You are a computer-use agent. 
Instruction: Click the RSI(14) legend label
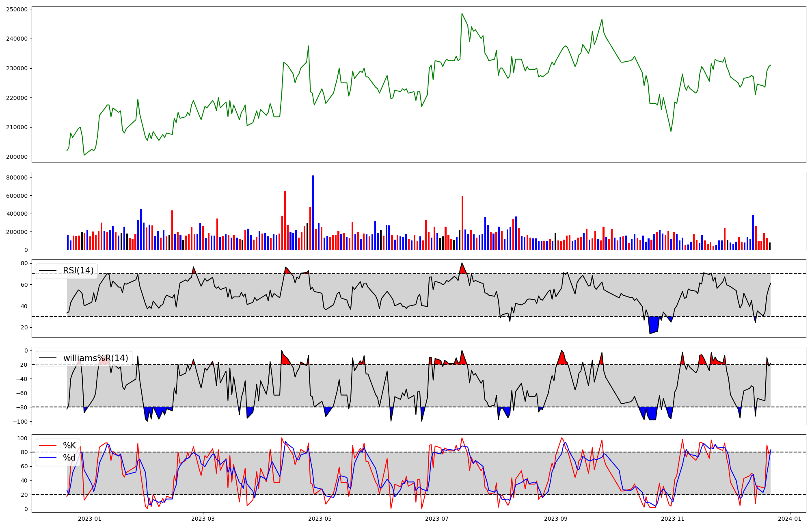(x=78, y=270)
